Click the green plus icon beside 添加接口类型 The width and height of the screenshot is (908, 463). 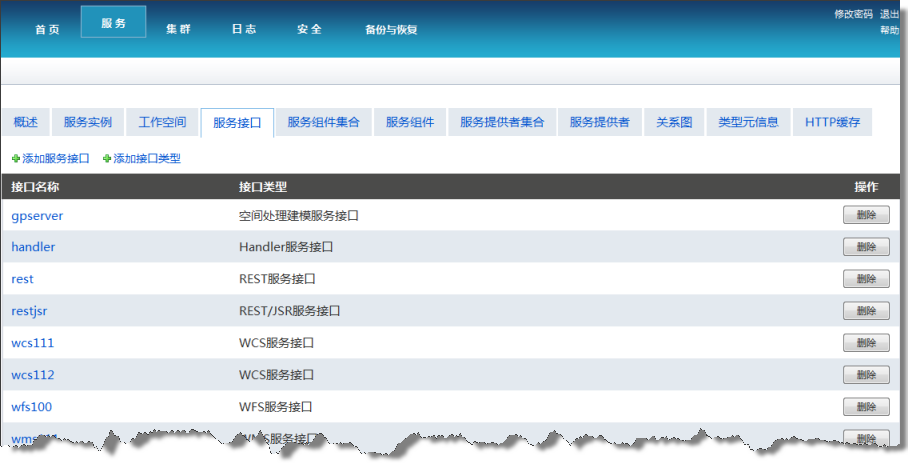[x=107, y=159]
